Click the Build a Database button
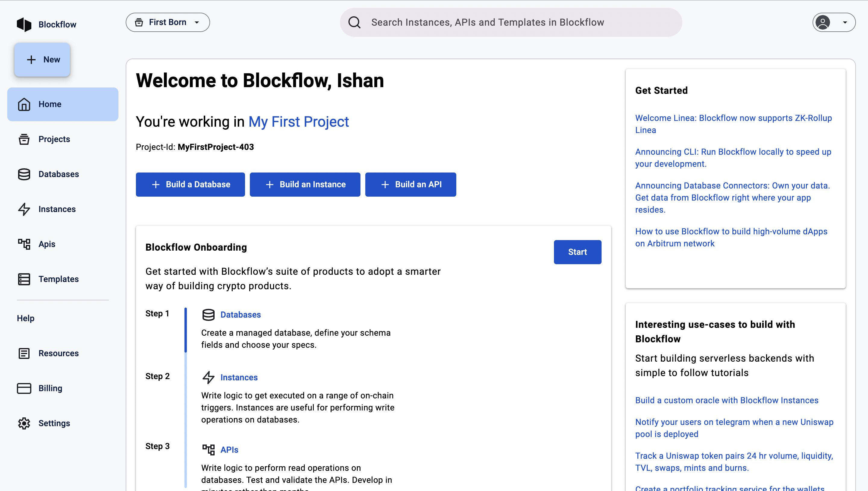 point(190,185)
